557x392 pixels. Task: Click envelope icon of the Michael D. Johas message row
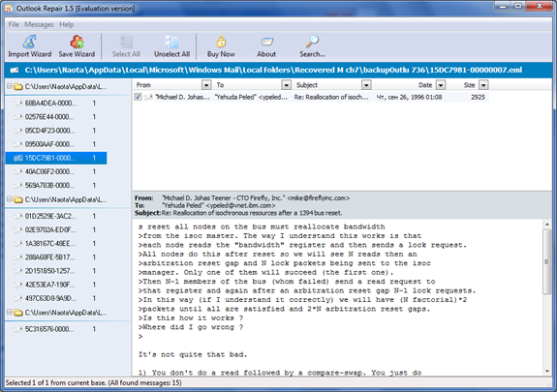[x=148, y=97]
